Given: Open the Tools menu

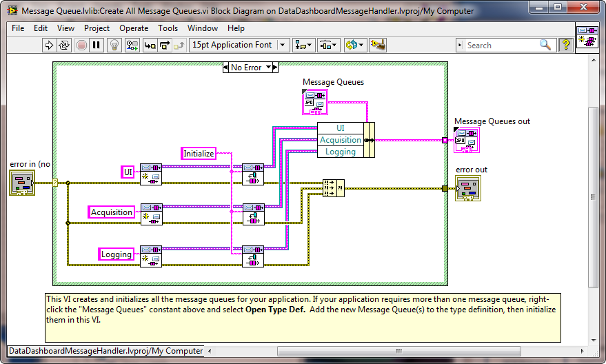Looking at the screenshot, I should (x=168, y=28).
